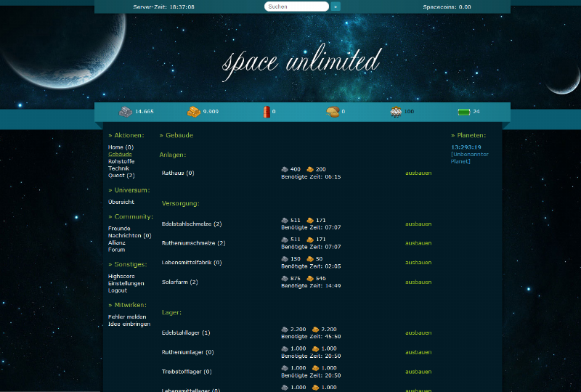Image resolution: width=581 pixels, height=392 pixels.
Task: Click steel cost icon for Lebensmittelfabrik
Action: click(285, 259)
